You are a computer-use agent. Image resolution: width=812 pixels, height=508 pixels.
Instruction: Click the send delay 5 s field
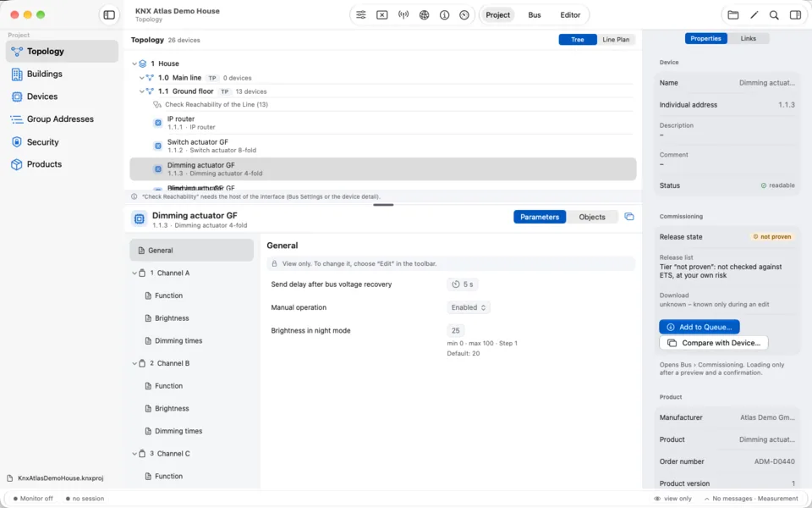[x=463, y=284]
